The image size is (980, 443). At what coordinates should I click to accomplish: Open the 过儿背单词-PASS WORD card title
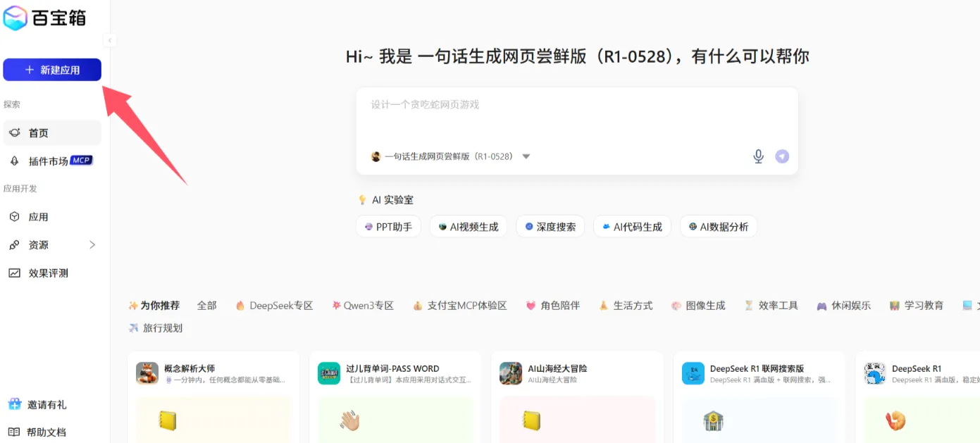392,368
